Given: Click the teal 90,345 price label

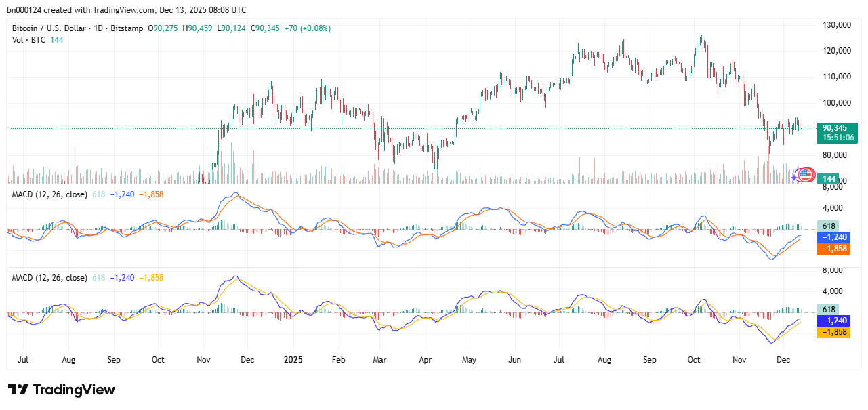Looking at the screenshot, I should click(836, 126).
